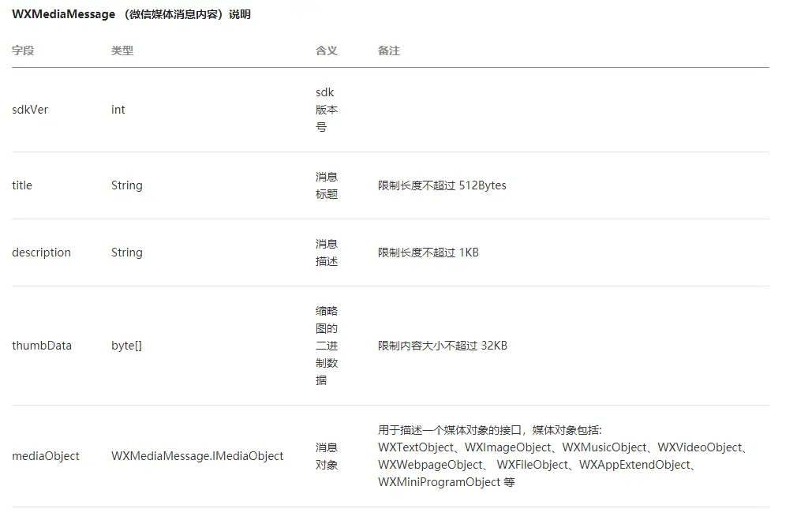Select String type in description row
The height and width of the screenshot is (520, 812).
pyautogui.click(x=127, y=253)
